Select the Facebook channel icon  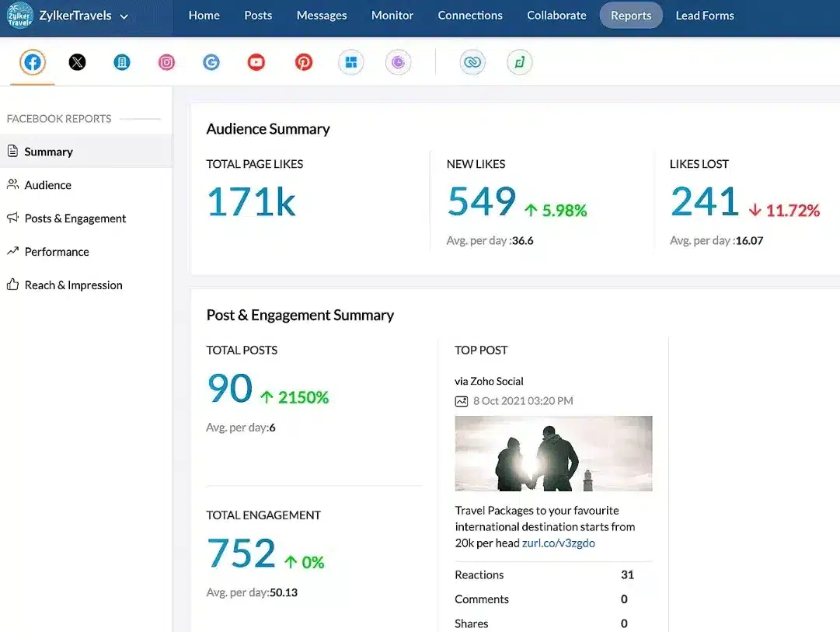pyautogui.click(x=32, y=62)
